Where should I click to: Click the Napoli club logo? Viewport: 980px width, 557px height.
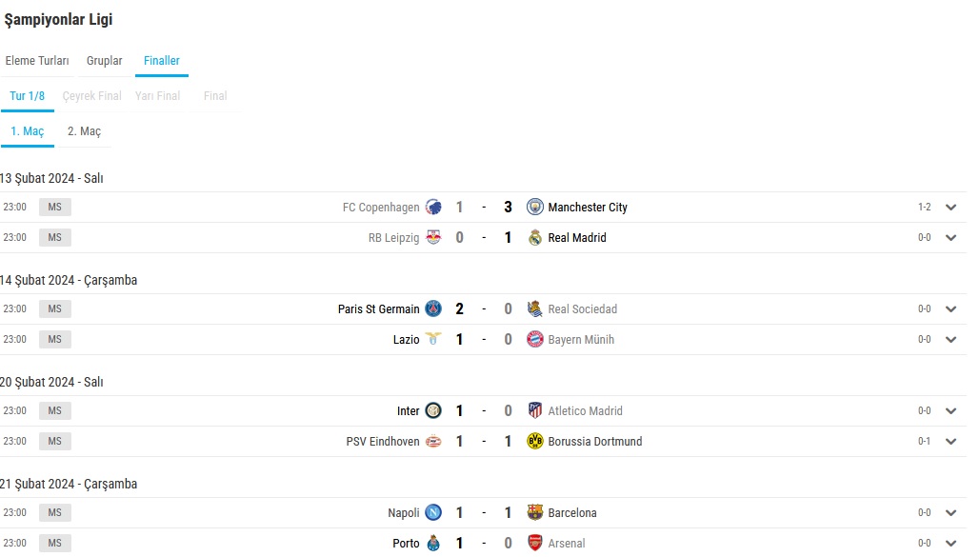[x=433, y=512]
